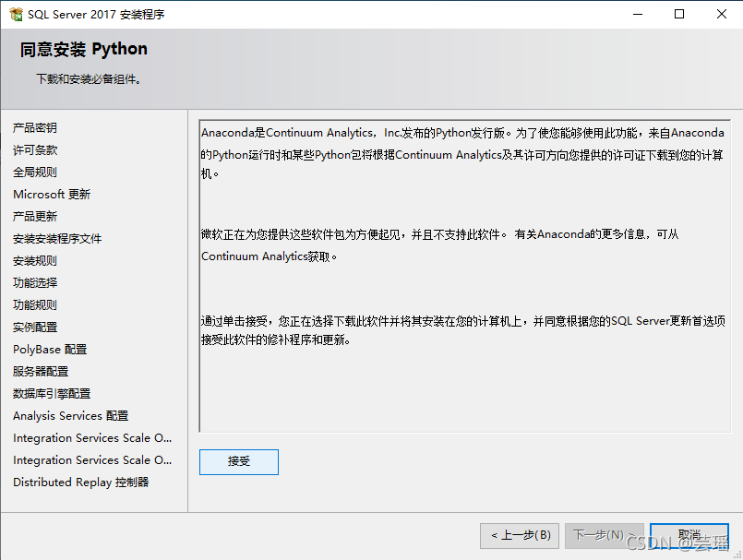Cancel setup with the 取消 button

click(689, 535)
